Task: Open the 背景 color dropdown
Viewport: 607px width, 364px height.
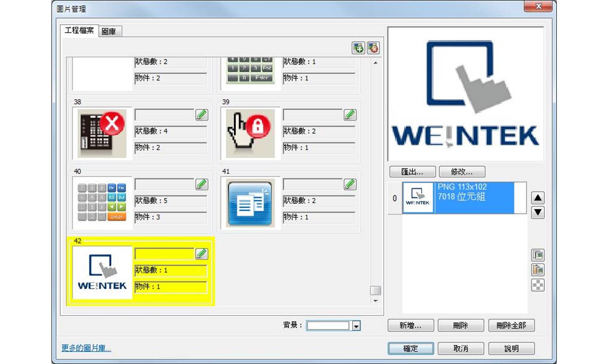Action: point(356,326)
